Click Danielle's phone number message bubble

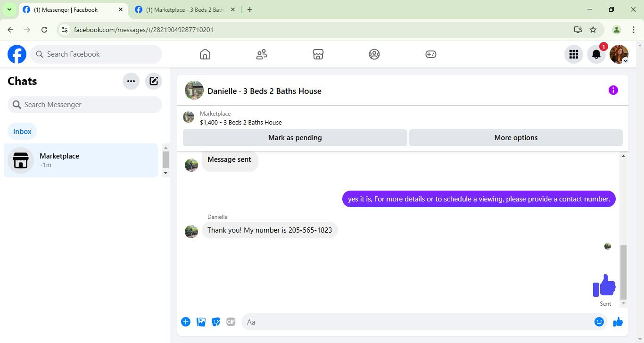(x=270, y=230)
